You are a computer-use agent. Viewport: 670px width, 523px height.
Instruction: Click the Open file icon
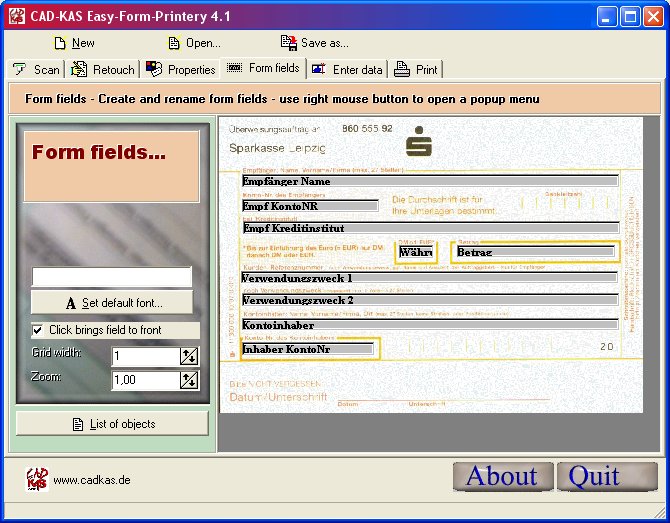point(174,43)
